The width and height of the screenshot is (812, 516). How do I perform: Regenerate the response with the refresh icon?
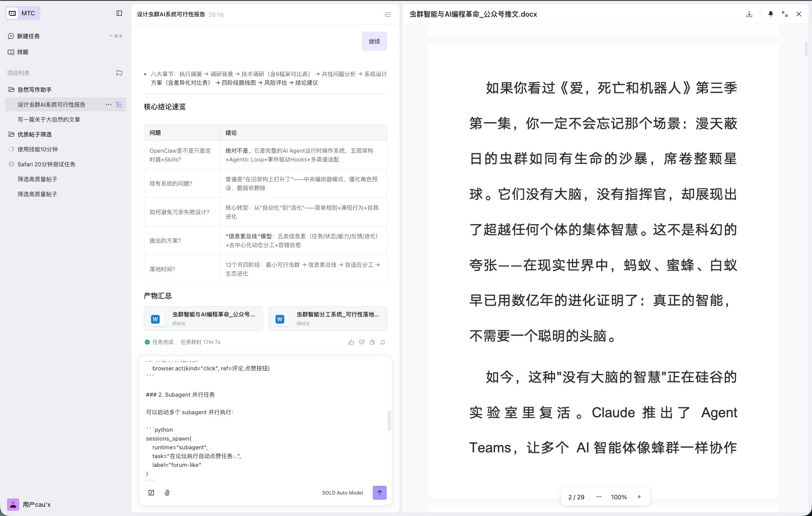tap(383, 342)
